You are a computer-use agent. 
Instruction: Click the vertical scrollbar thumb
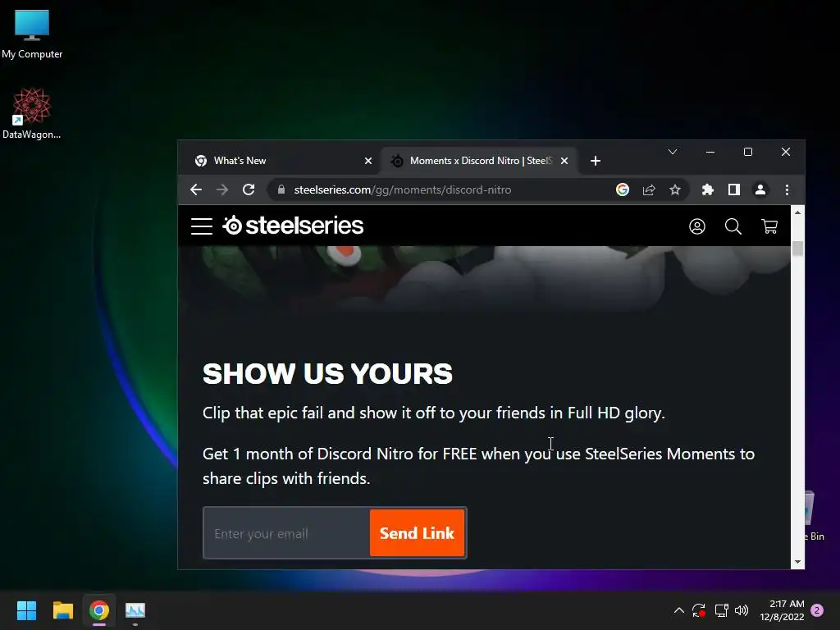tap(797, 249)
